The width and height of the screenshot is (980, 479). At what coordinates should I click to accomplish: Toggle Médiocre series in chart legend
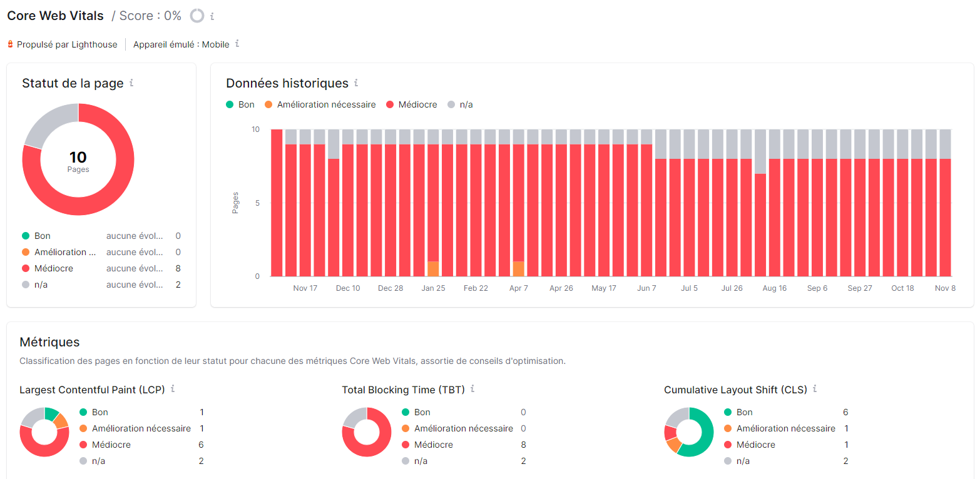[412, 104]
